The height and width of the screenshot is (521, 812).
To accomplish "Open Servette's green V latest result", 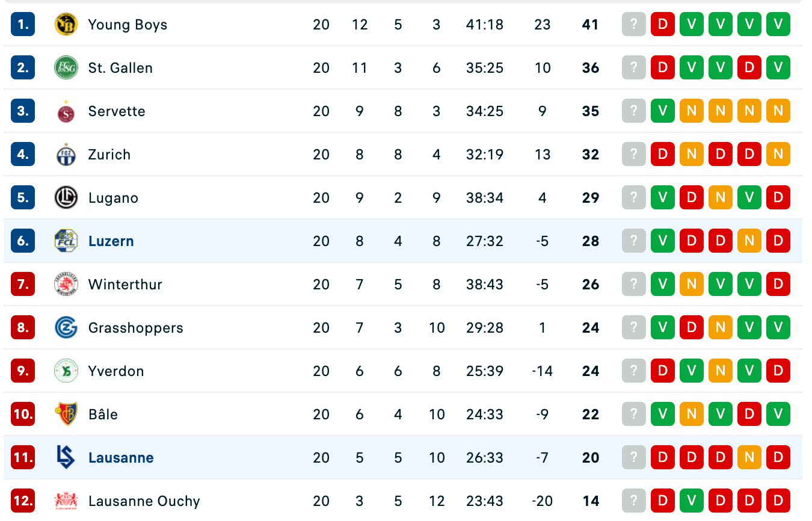I will coord(662,111).
